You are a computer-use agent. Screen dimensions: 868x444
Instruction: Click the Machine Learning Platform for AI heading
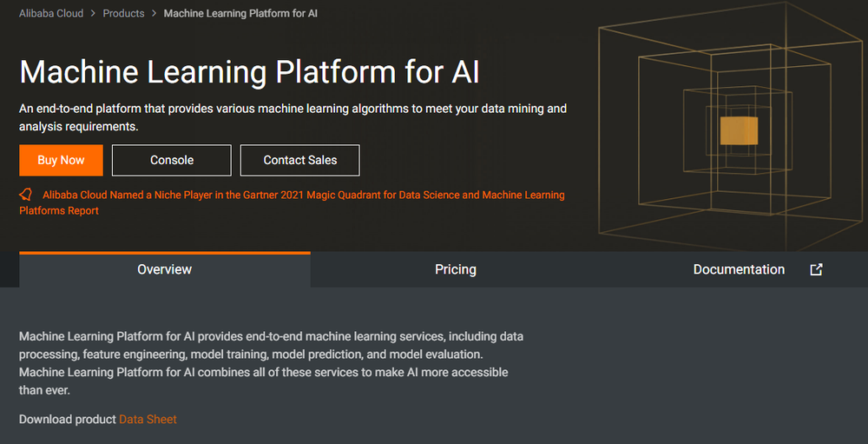point(249,71)
